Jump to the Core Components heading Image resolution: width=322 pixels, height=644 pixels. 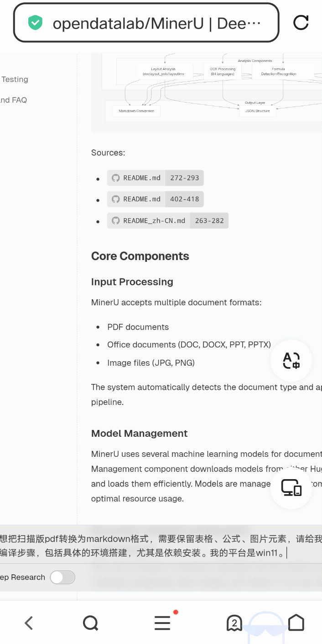(x=140, y=256)
